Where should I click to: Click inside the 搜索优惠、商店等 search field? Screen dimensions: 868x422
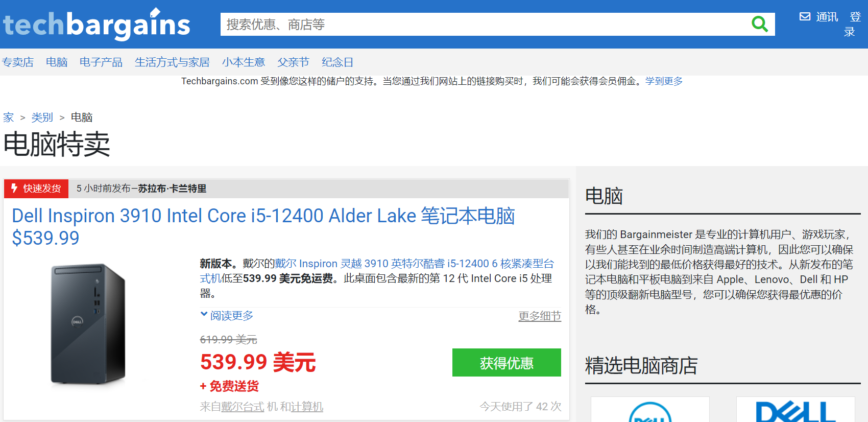click(x=485, y=24)
